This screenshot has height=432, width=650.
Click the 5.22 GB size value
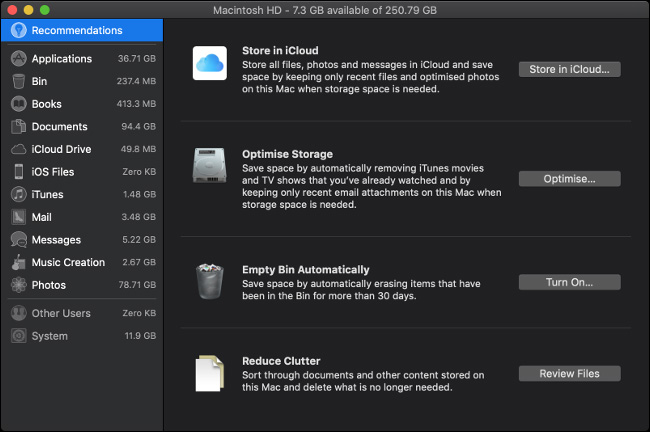[x=139, y=240]
